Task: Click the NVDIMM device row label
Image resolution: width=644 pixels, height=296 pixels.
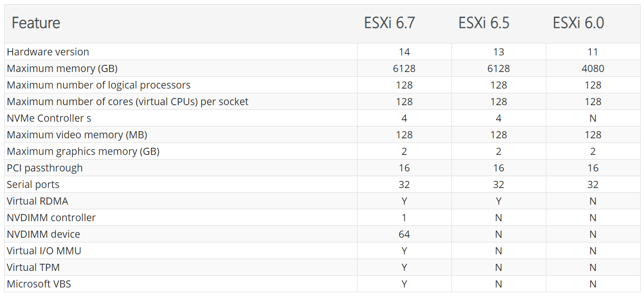Action: point(43,234)
